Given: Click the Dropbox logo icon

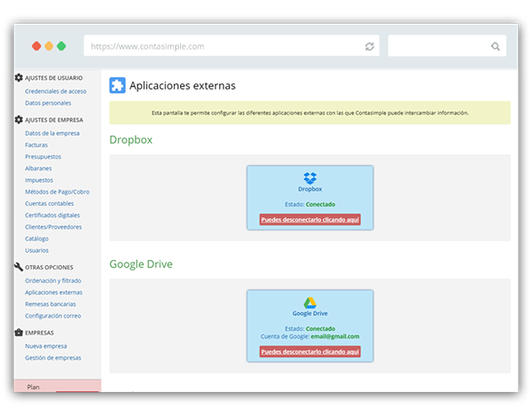Looking at the screenshot, I should (309, 178).
